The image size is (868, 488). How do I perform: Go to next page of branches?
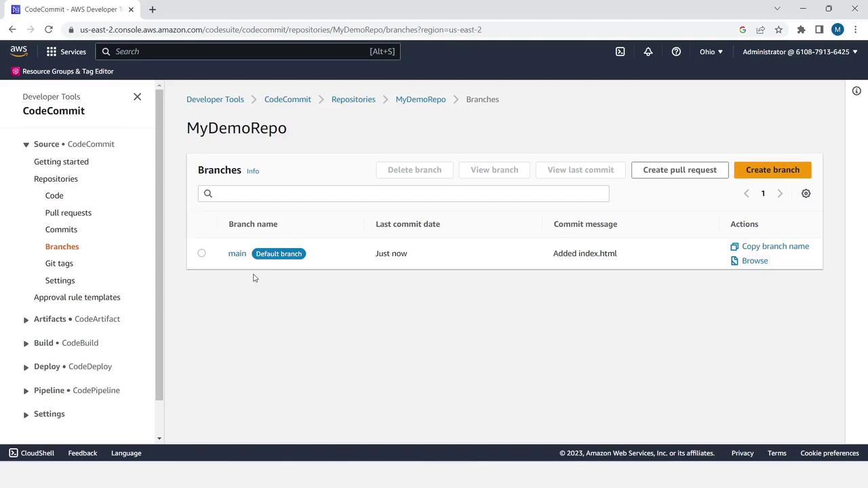[x=780, y=194]
